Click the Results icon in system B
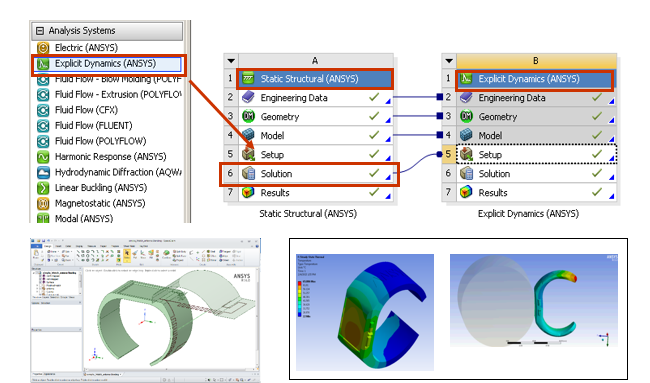 (x=466, y=192)
